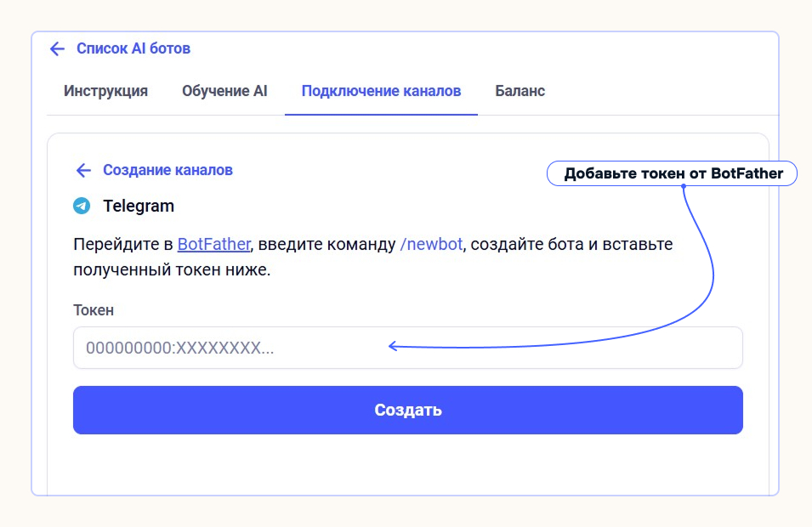Follow the BotFather hyperlink
This screenshot has height=527, width=812.
pyautogui.click(x=213, y=245)
